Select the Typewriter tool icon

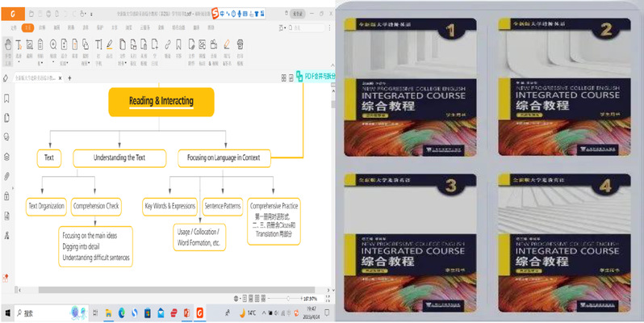pyautogui.click(x=98, y=45)
